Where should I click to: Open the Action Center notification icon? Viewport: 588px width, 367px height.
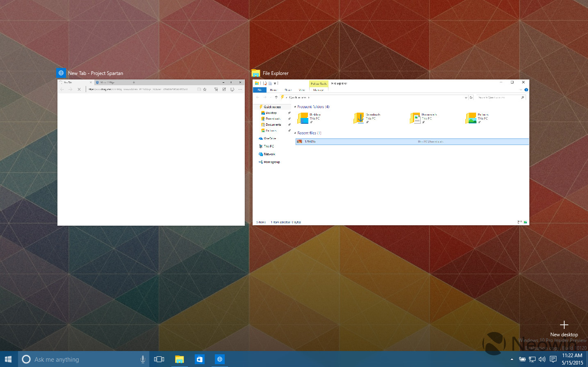(553, 359)
